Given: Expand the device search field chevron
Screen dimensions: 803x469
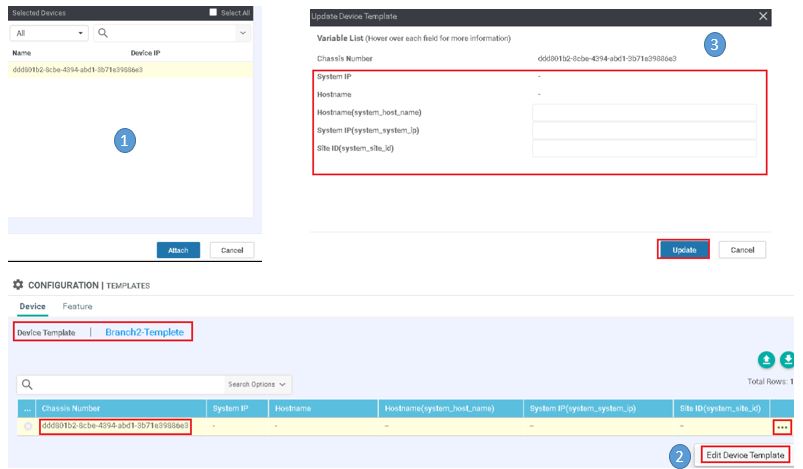Looking at the screenshot, I should tap(243, 33).
